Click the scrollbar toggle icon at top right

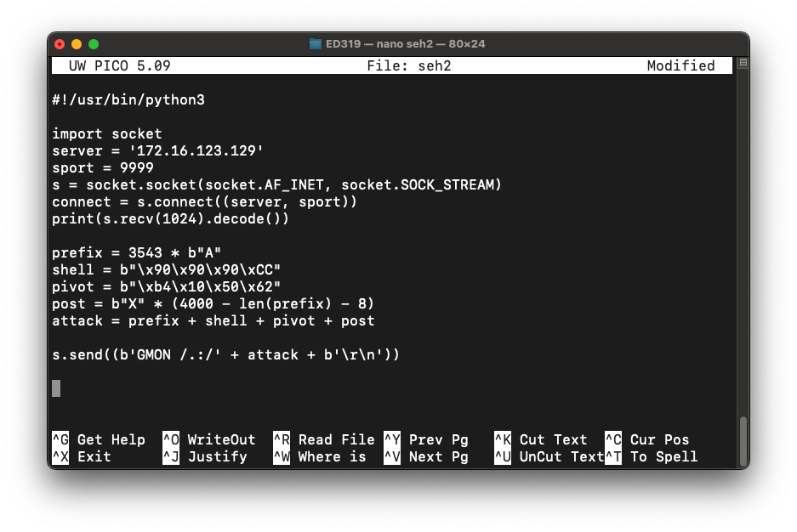(743, 62)
